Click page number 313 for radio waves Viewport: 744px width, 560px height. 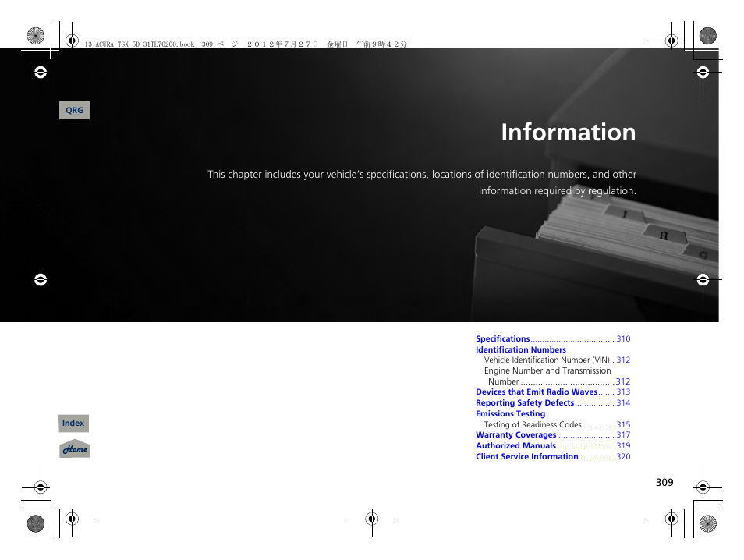pos(622,392)
